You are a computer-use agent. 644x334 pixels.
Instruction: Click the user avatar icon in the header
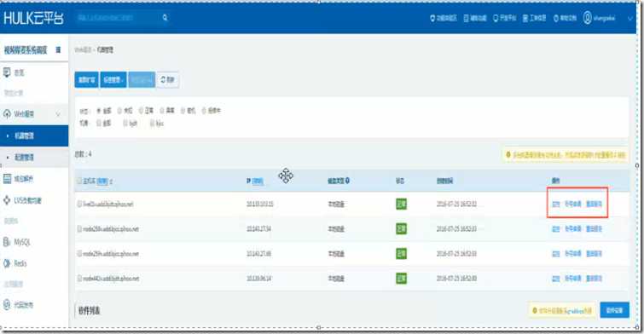[588, 18]
